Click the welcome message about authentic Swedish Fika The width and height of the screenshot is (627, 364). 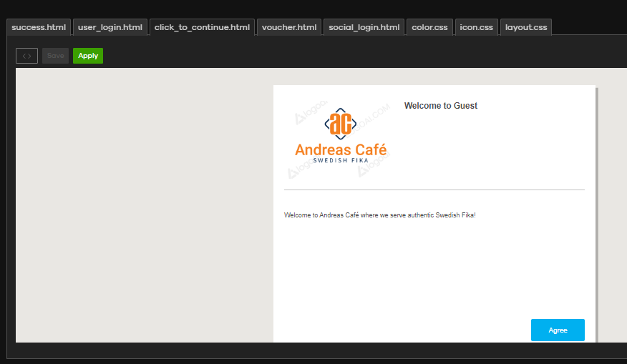point(379,215)
